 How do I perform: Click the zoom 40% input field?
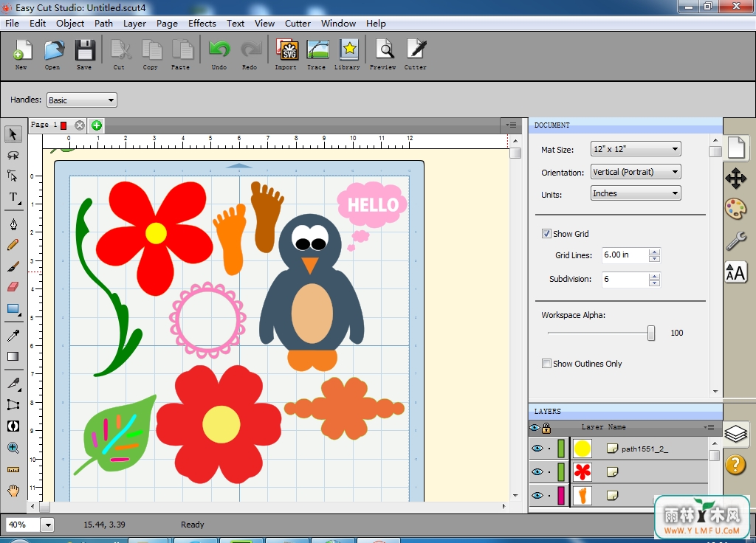pos(22,525)
